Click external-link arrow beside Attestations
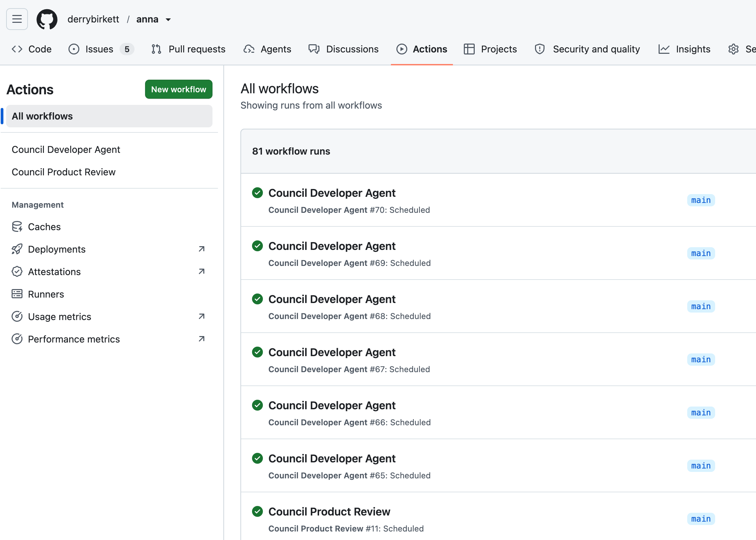This screenshot has height=540, width=756. pyautogui.click(x=202, y=271)
